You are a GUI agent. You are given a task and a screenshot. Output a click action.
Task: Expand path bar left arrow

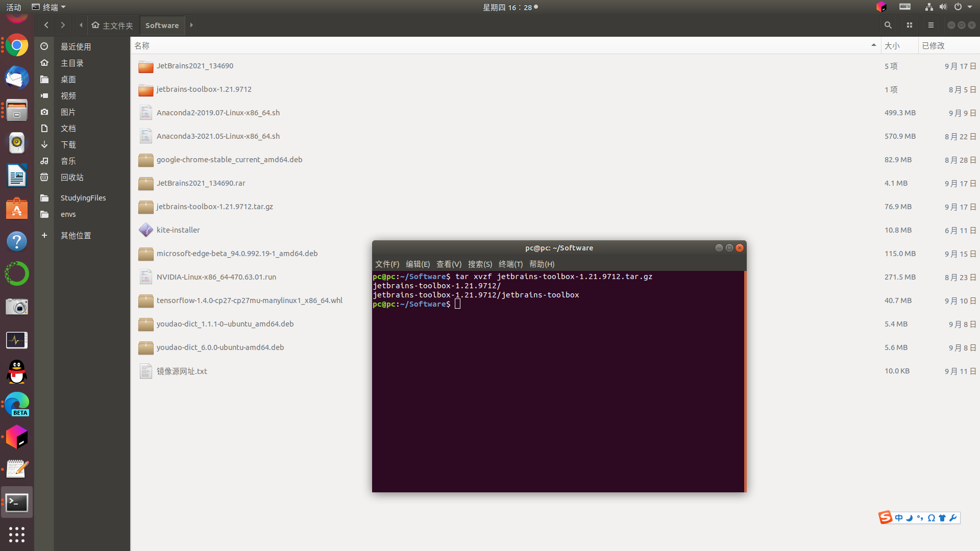tap(81, 25)
